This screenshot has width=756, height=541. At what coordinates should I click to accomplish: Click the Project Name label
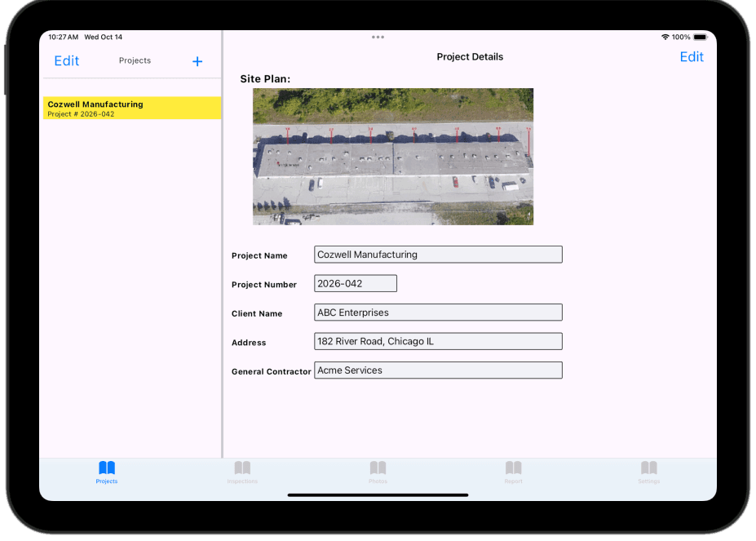point(259,255)
